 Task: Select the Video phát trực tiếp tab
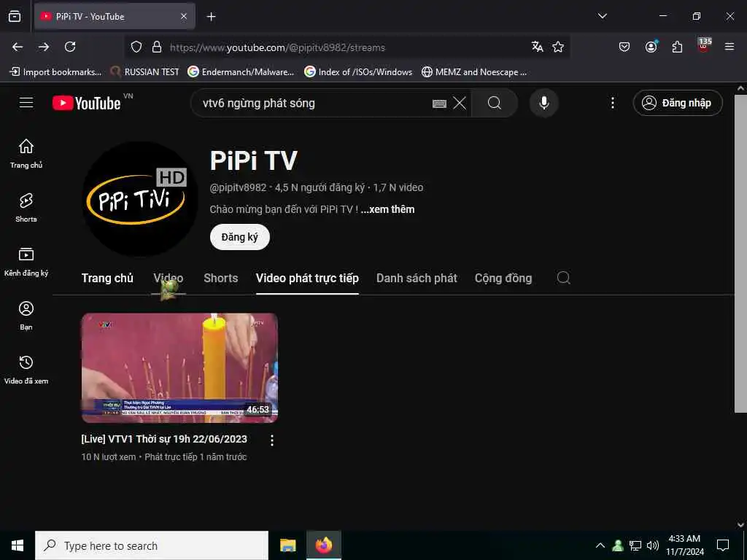click(x=307, y=278)
